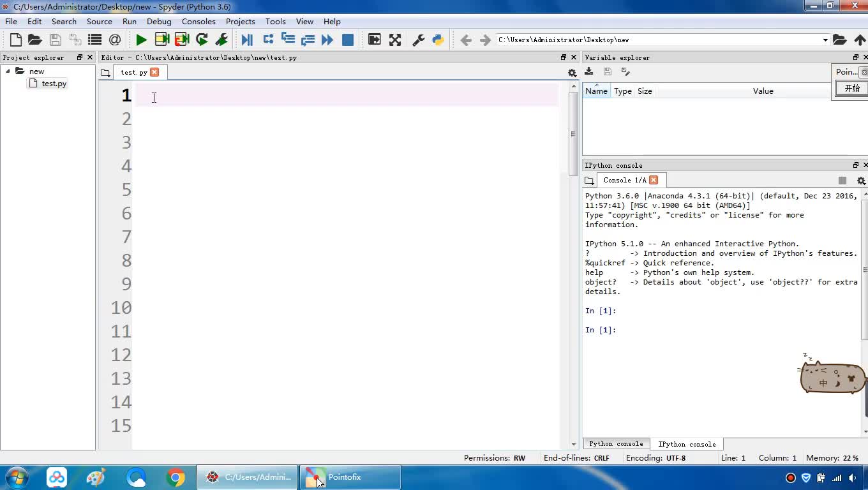Click the Import data icon in Variable explorer
Screen dimensions: 868x490
click(x=589, y=72)
